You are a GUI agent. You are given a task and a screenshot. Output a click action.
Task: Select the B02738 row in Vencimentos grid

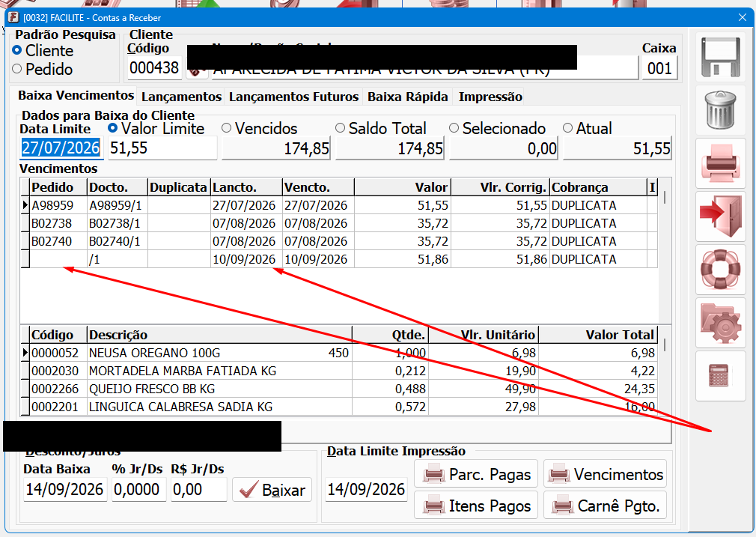(x=338, y=223)
